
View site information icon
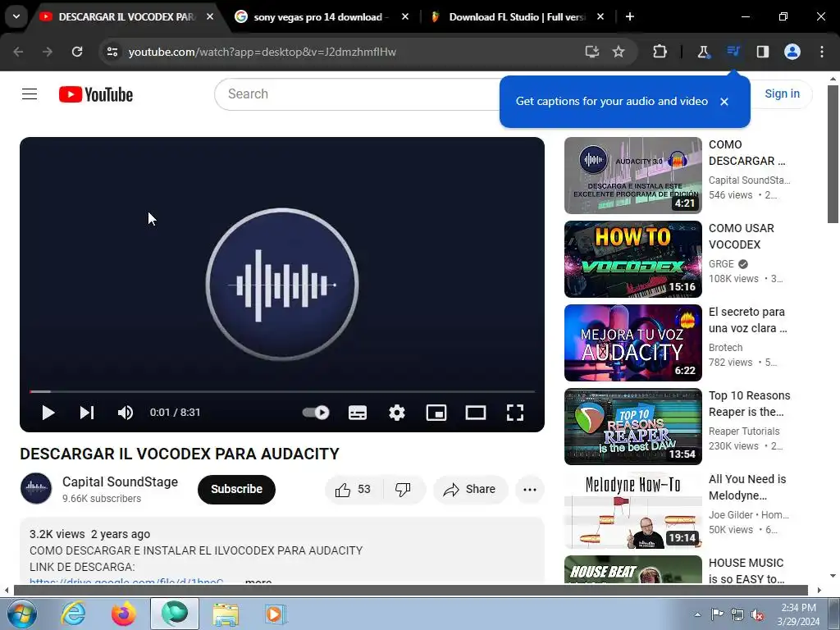pyautogui.click(x=112, y=52)
